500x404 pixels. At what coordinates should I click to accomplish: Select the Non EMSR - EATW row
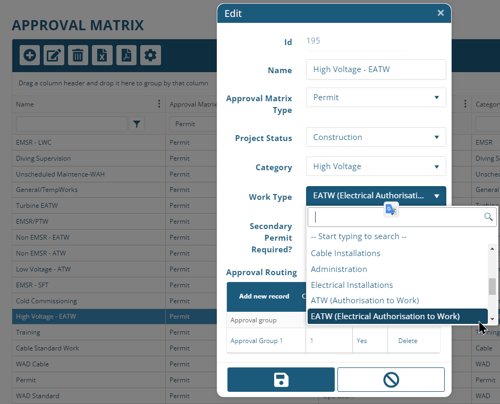tap(114, 237)
